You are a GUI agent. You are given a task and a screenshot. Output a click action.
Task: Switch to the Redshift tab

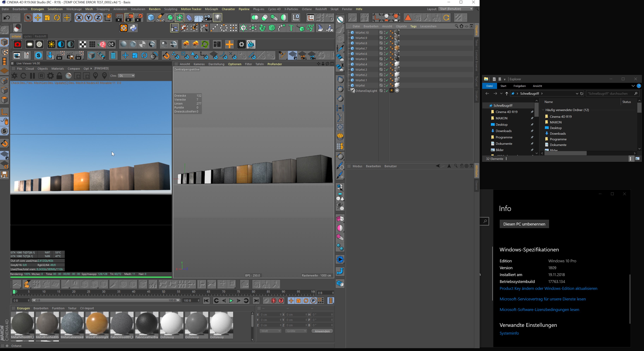(40, 36)
